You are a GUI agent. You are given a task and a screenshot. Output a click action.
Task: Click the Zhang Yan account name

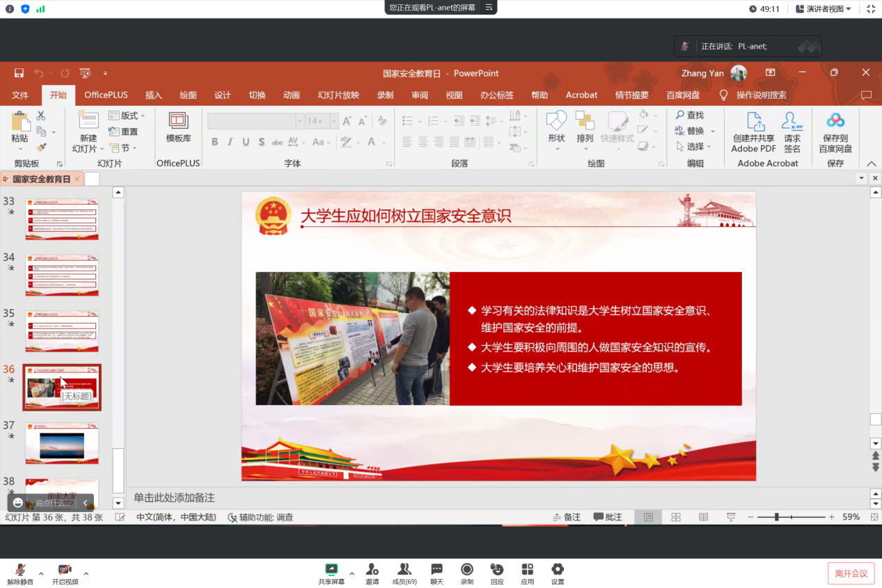tap(702, 73)
